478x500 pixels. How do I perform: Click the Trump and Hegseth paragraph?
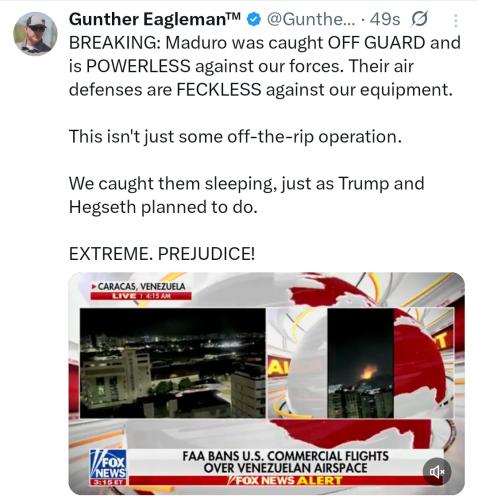coord(246,195)
